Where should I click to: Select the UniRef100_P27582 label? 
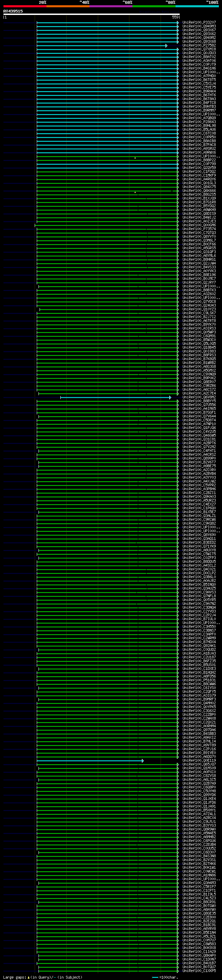point(199,45)
